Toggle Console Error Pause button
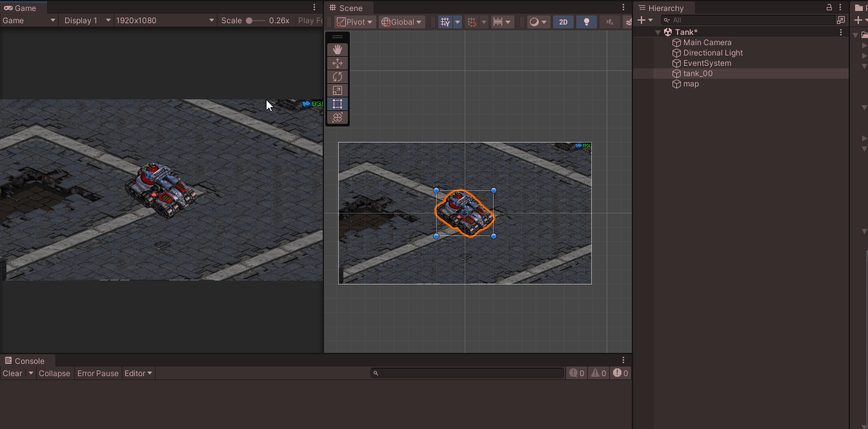This screenshot has width=868, height=429. (x=98, y=374)
